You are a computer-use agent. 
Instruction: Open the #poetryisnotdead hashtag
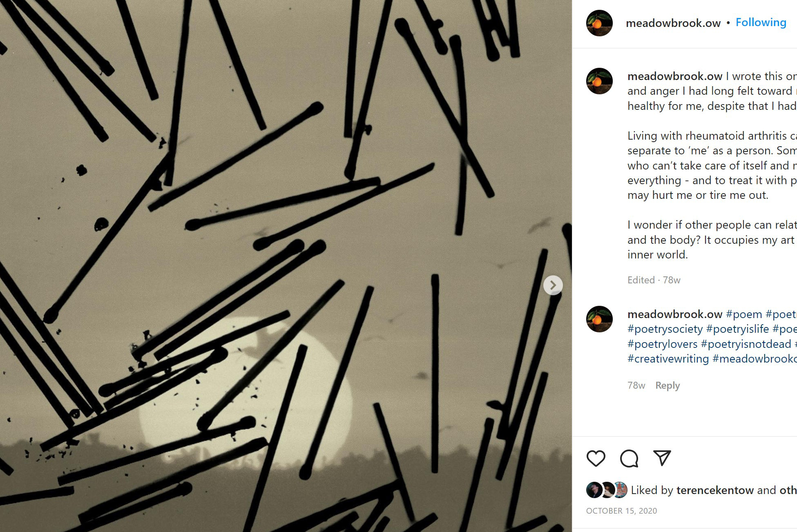tap(746, 344)
